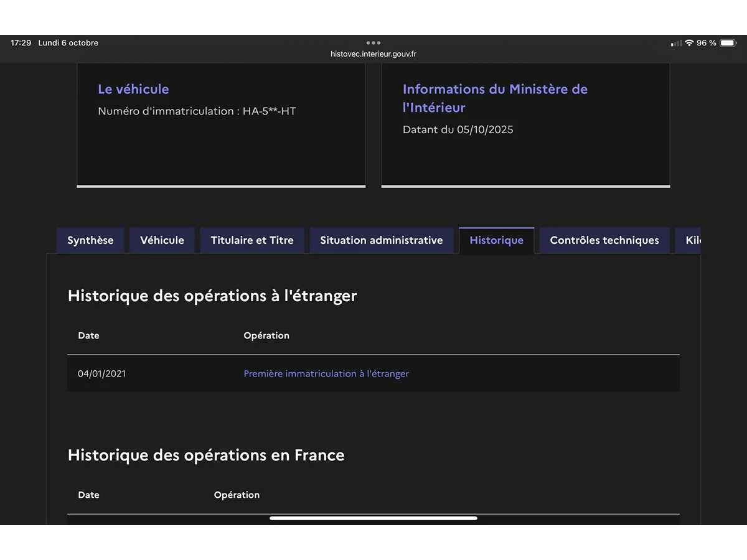Select the Historique tab
Screen dimensions: 747x560
tap(496, 240)
